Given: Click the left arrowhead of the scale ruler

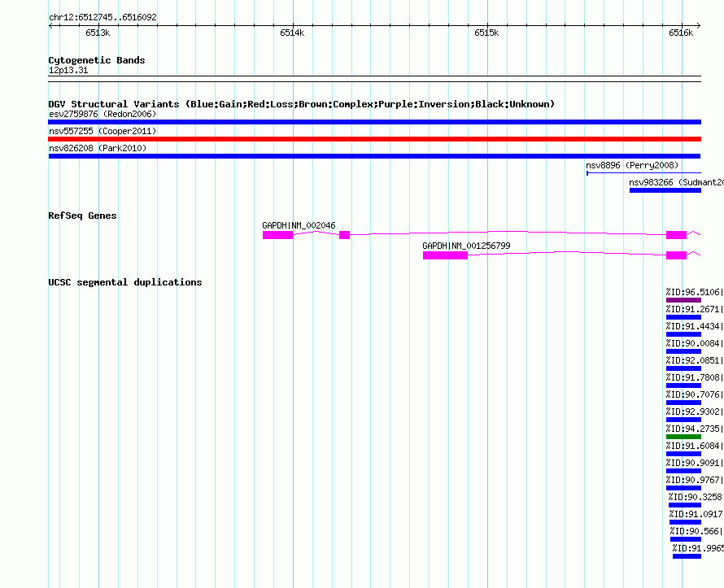Looking at the screenshot, I should pos(50,26).
